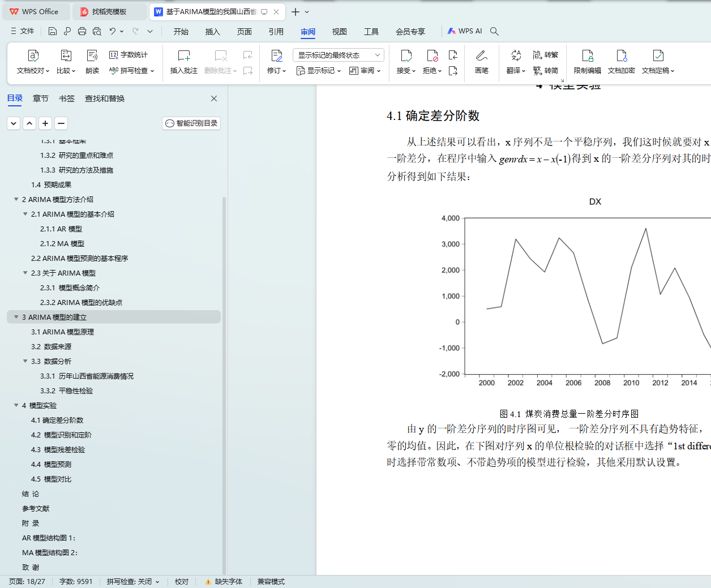Click the demote heading minus button

point(61,123)
